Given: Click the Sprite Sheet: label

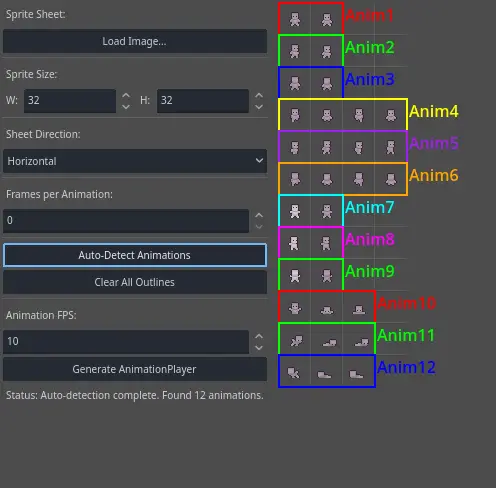Looking at the screenshot, I should pos(36,15).
